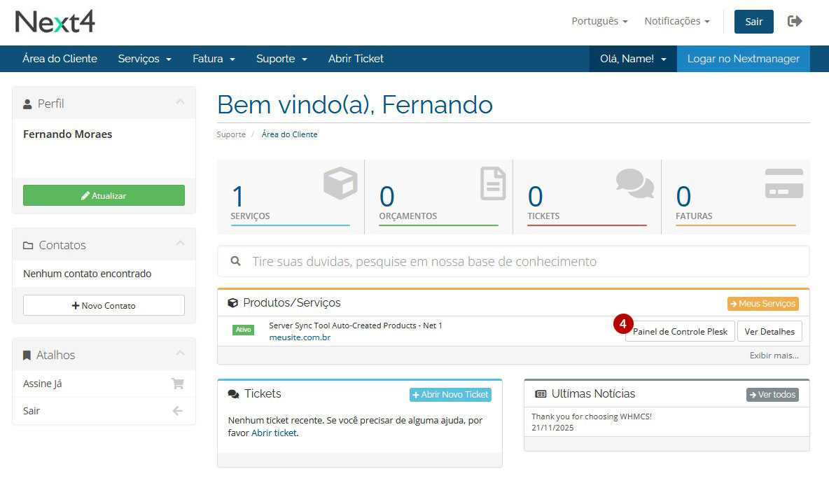This screenshot has height=504, width=829.
Task: Click the document icon in the Orçamentos tile
Action: [x=493, y=183]
